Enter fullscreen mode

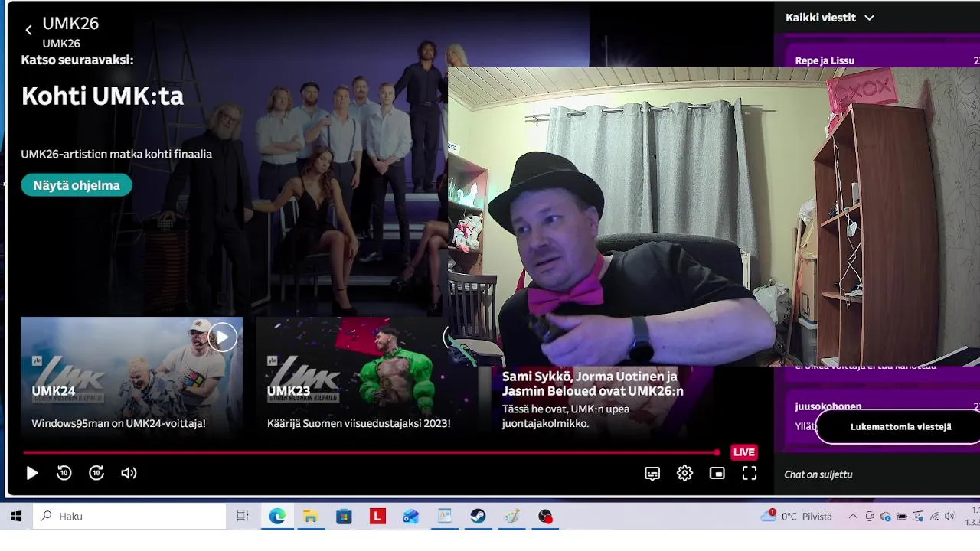[x=750, y=474]
